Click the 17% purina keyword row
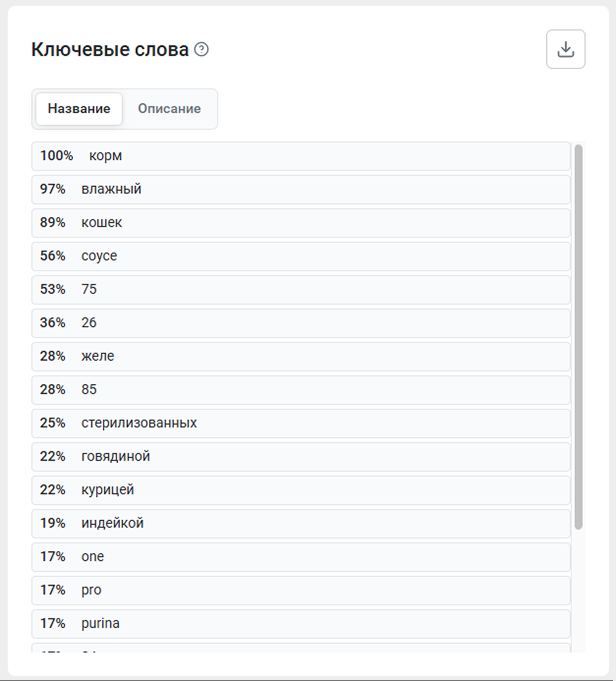The height and width of the screenshot is (681, 616). tap(301, 624)
